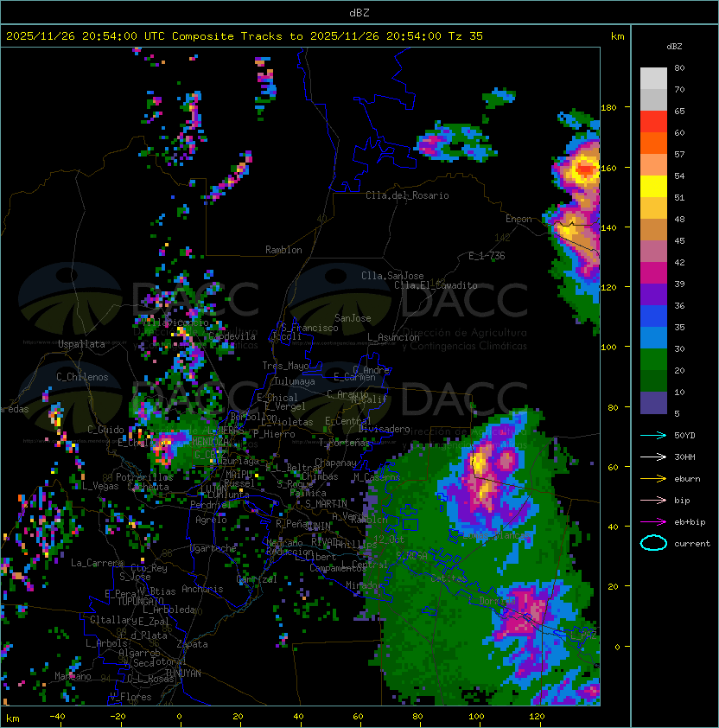Click the 'Capdevila' place label

(232, 336)
